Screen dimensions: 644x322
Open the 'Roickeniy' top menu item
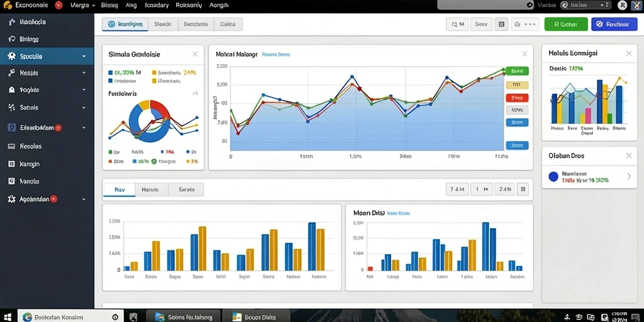tap(189, 5)
